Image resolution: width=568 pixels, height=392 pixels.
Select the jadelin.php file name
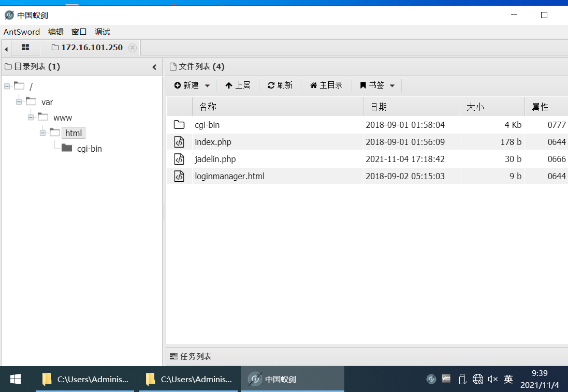[x=215, y=159]
